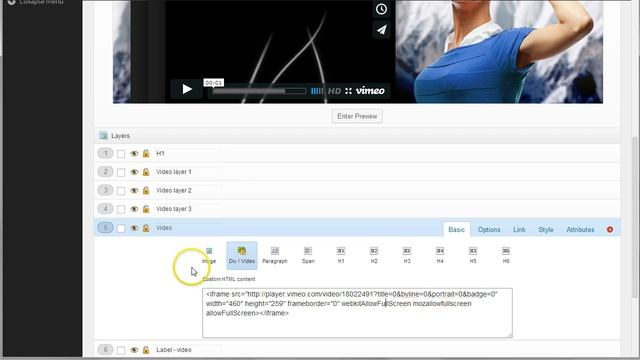Open the Basic tab
The height and width of the screenshot is (360, 640).
click(456, 229)
